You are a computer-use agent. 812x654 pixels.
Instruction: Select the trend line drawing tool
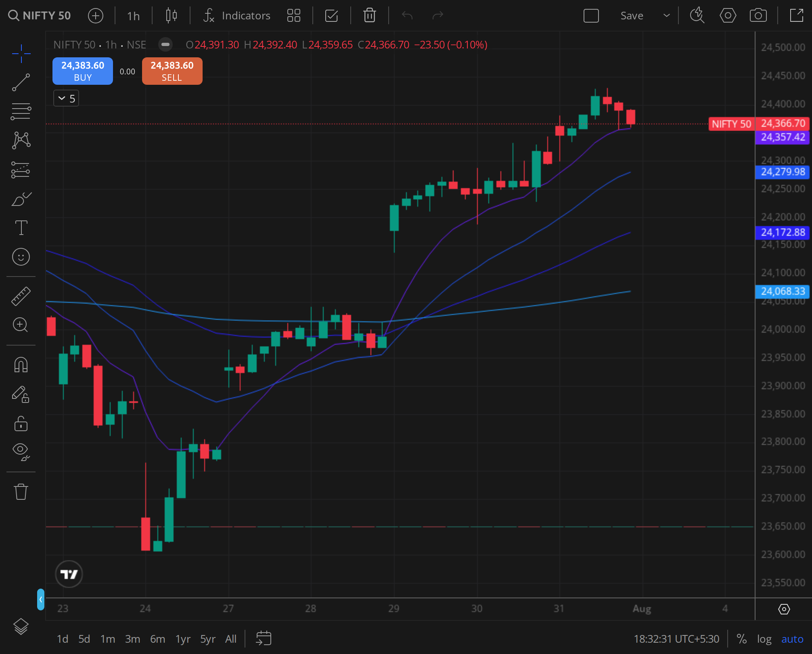21,82
